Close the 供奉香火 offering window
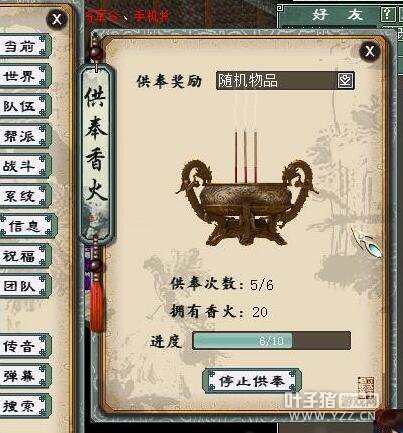 (370, 51)
